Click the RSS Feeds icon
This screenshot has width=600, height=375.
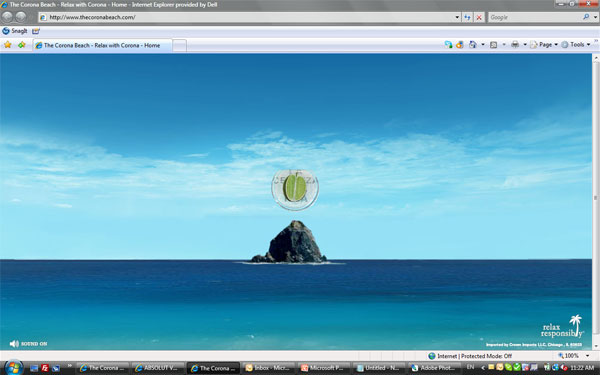[x=494, y=45]
